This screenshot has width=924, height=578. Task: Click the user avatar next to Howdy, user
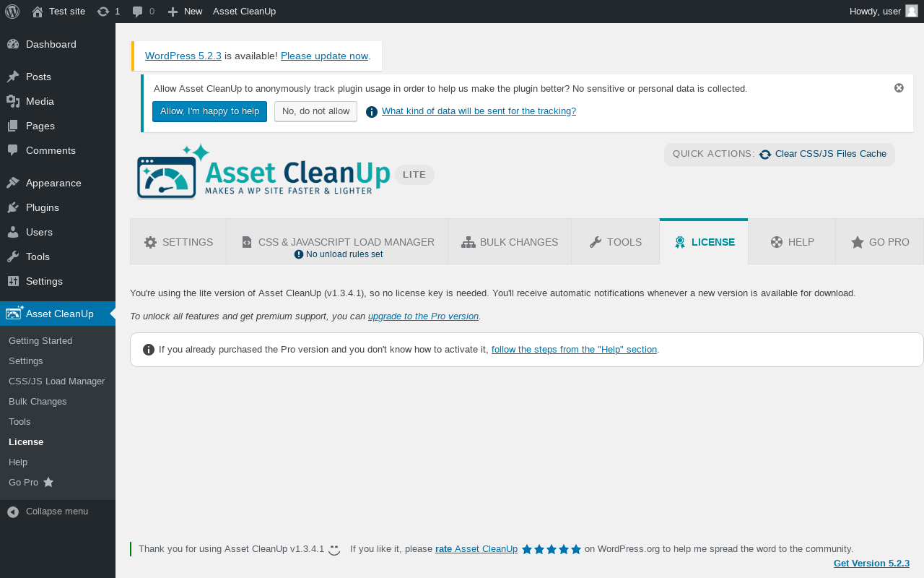912,11
